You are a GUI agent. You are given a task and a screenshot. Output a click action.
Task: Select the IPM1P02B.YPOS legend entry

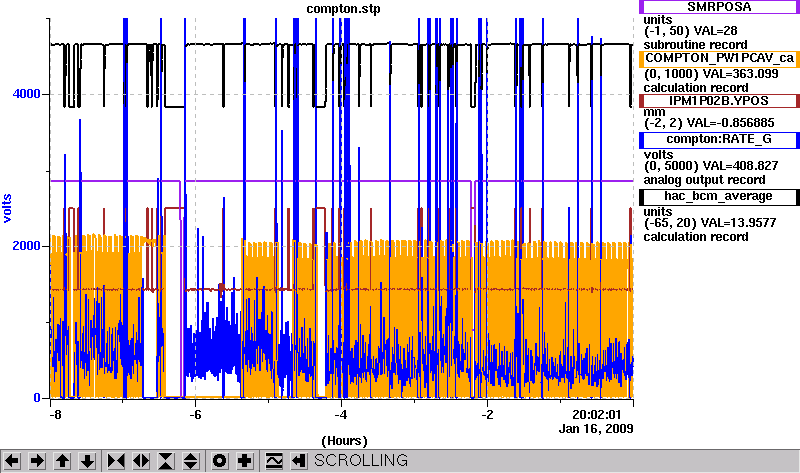click(718, 101)
